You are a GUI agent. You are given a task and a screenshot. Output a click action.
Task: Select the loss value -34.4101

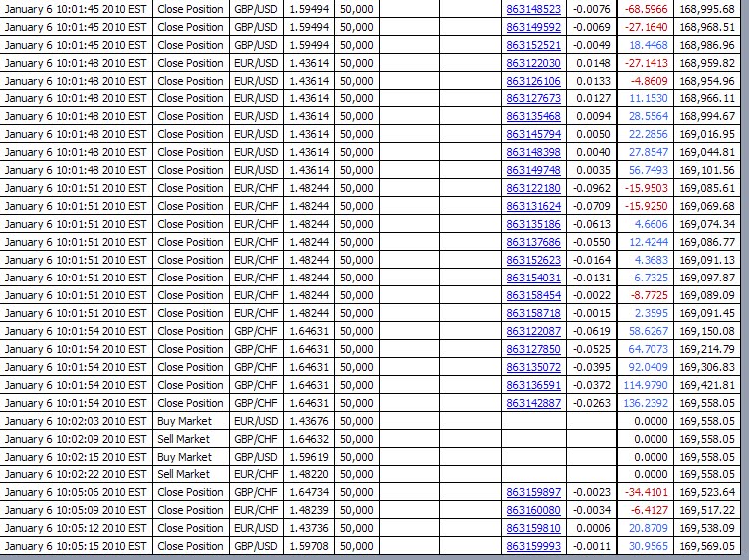coord(646,492)
